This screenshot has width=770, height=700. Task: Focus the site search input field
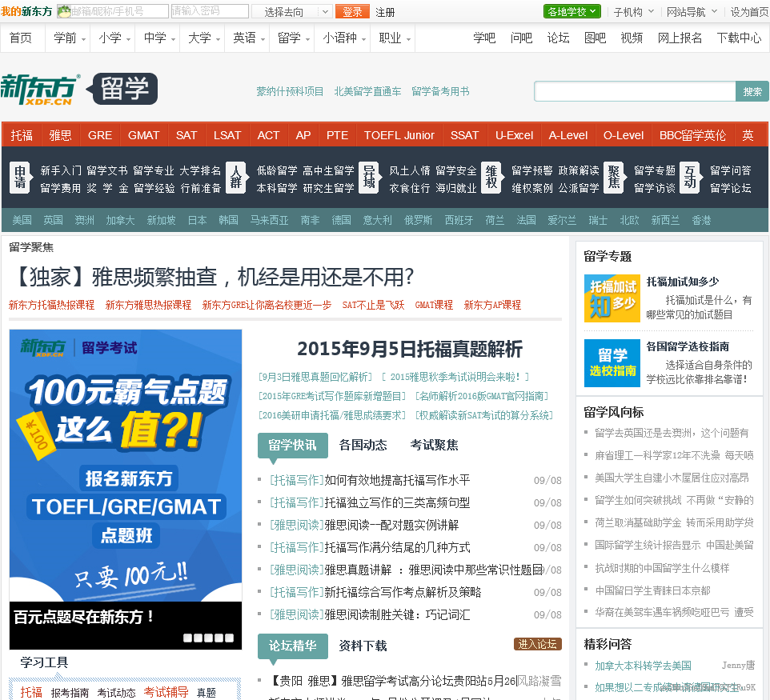[635, 92]
